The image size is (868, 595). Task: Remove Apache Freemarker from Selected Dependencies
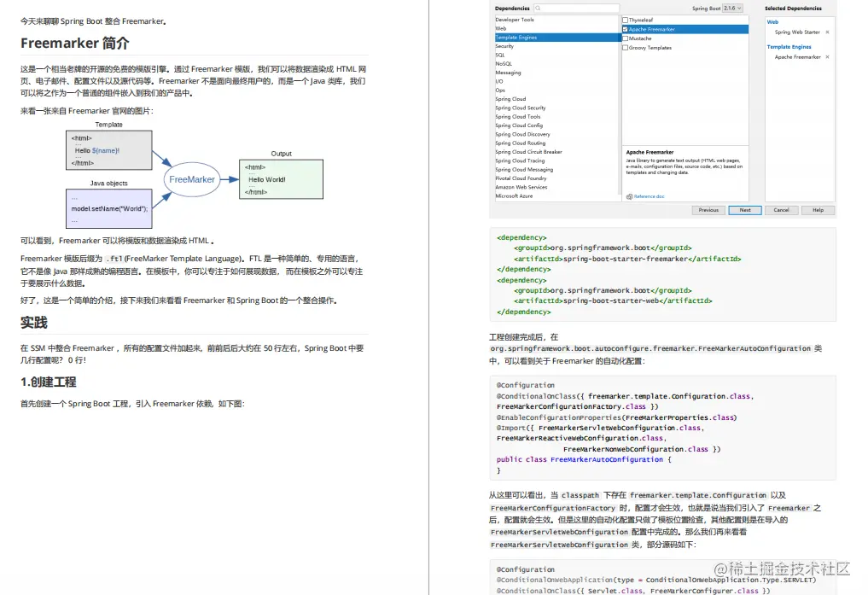click(x=827, y=57)
